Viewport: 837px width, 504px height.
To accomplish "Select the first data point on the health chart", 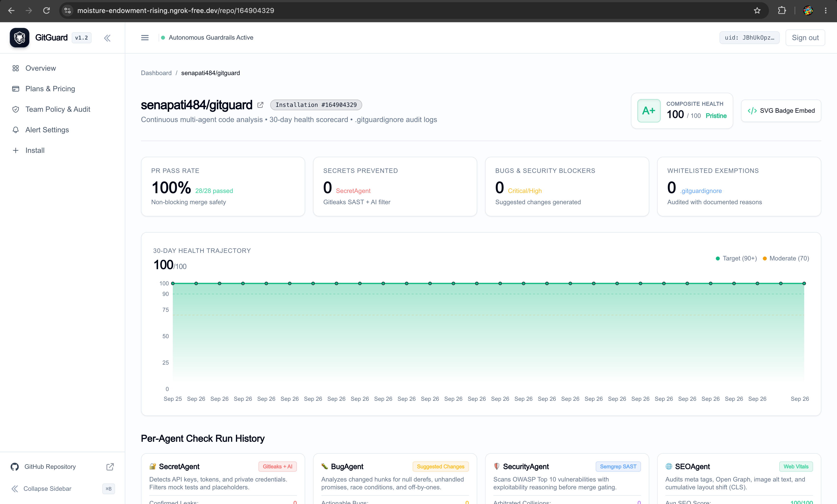I will point(173,283).
